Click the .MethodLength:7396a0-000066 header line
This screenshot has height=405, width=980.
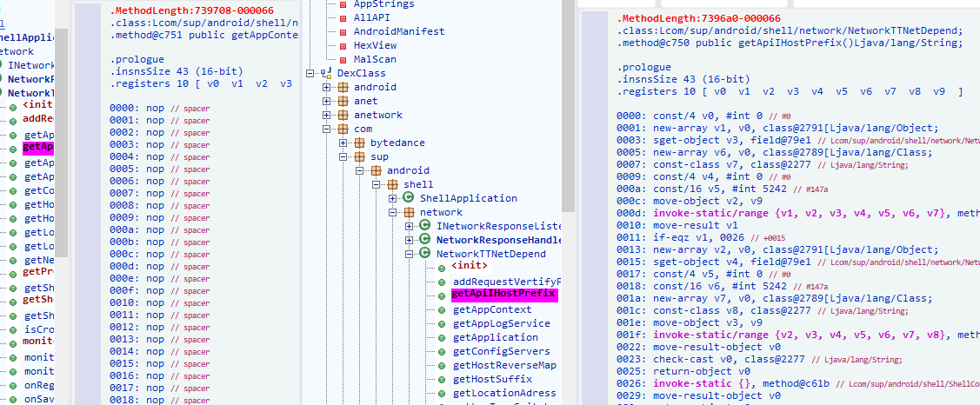(x=699, y=18)
